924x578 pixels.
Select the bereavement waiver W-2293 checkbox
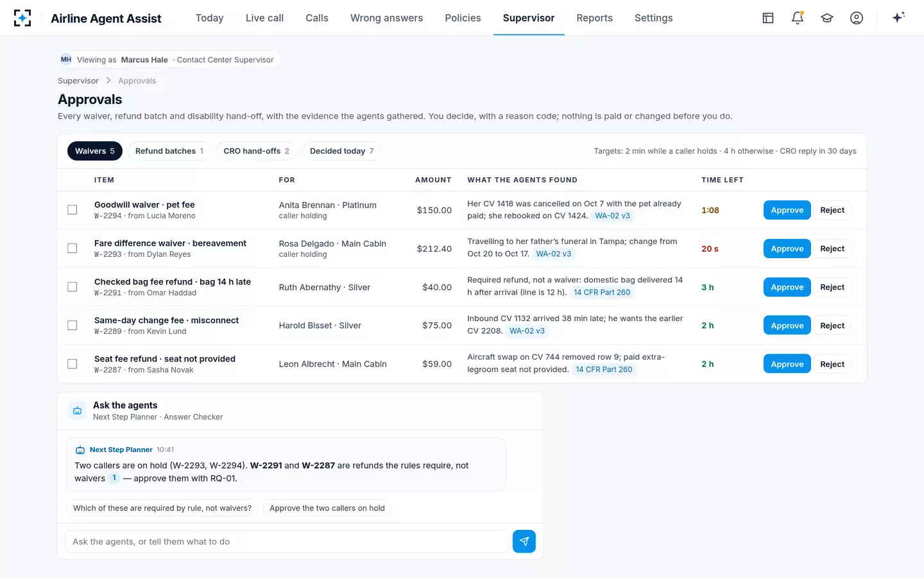73,249
